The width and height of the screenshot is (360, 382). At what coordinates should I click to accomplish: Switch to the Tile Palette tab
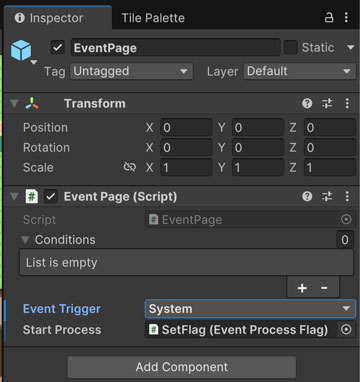pyautogui.click(x=153, y=18)
